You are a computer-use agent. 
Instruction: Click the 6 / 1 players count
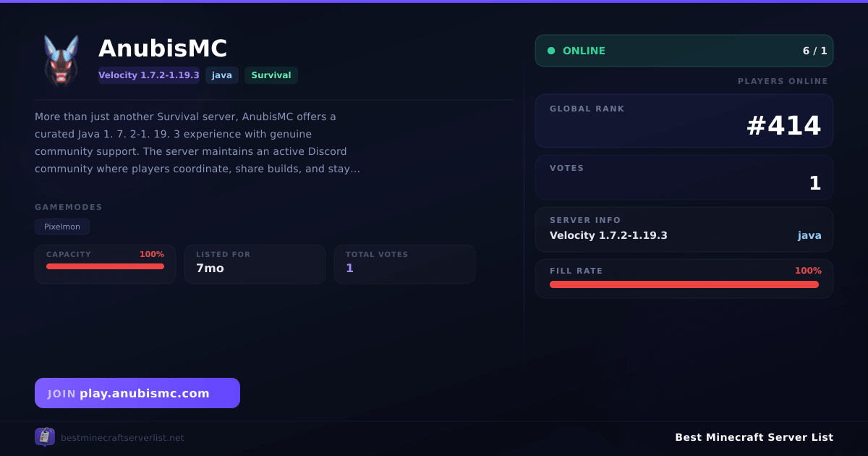(x=814, y=51)
